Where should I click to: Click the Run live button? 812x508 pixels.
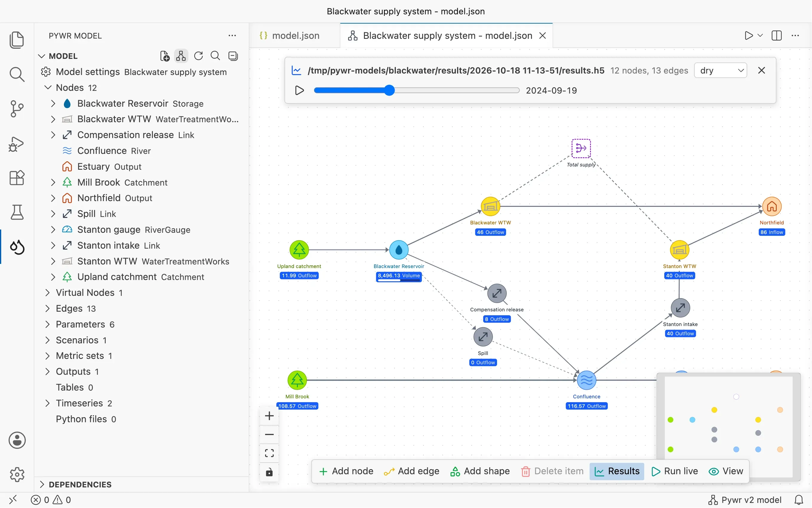click(675, 471)
